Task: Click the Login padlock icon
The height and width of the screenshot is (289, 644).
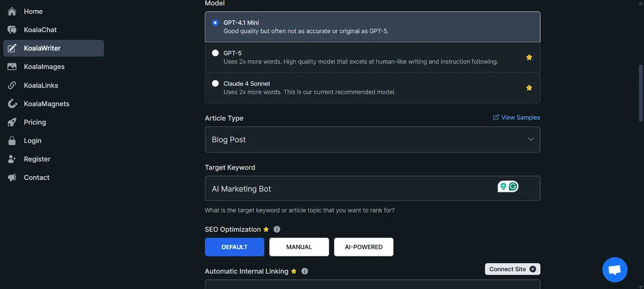Action: pos(12,141)
